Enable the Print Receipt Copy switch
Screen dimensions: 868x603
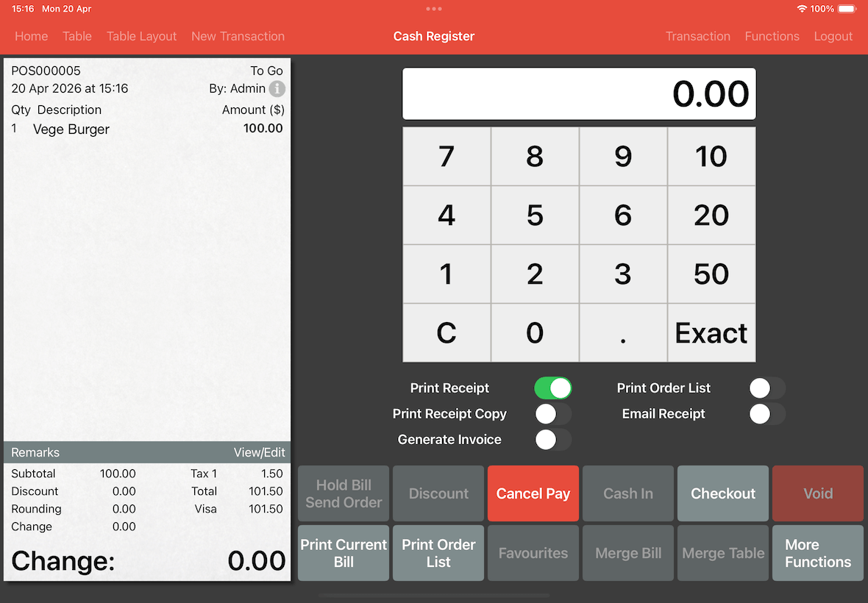(x=552, y=414)
